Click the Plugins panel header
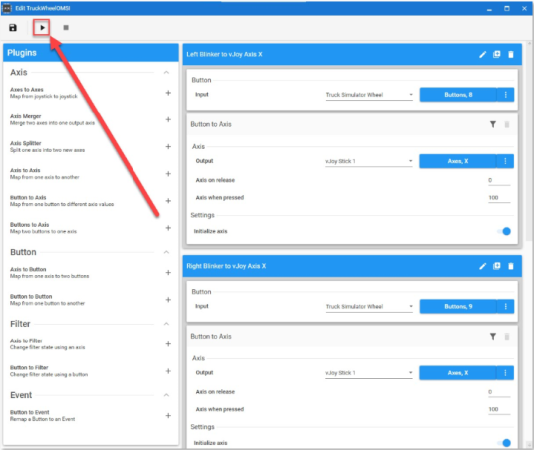Screen dimensions: 534x450 91,53
